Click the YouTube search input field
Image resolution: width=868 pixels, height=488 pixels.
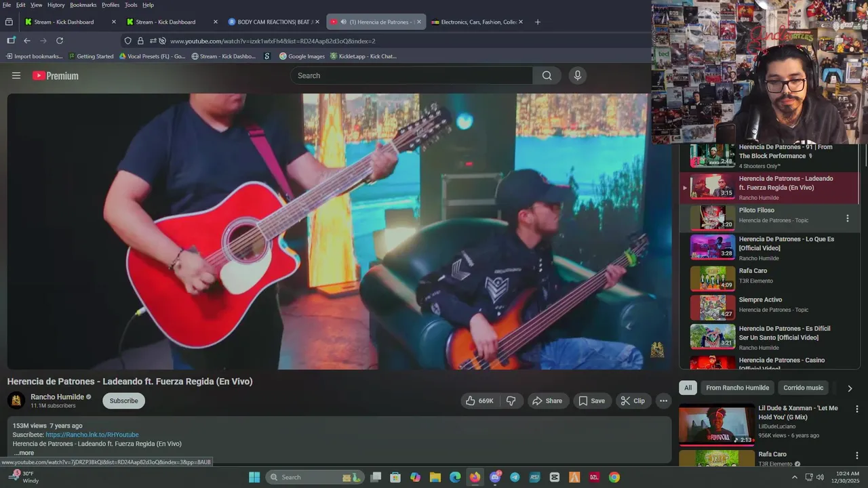412,76
